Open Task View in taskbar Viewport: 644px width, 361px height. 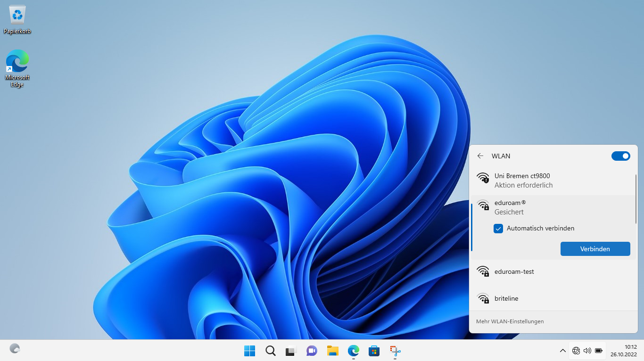[290, 351]
